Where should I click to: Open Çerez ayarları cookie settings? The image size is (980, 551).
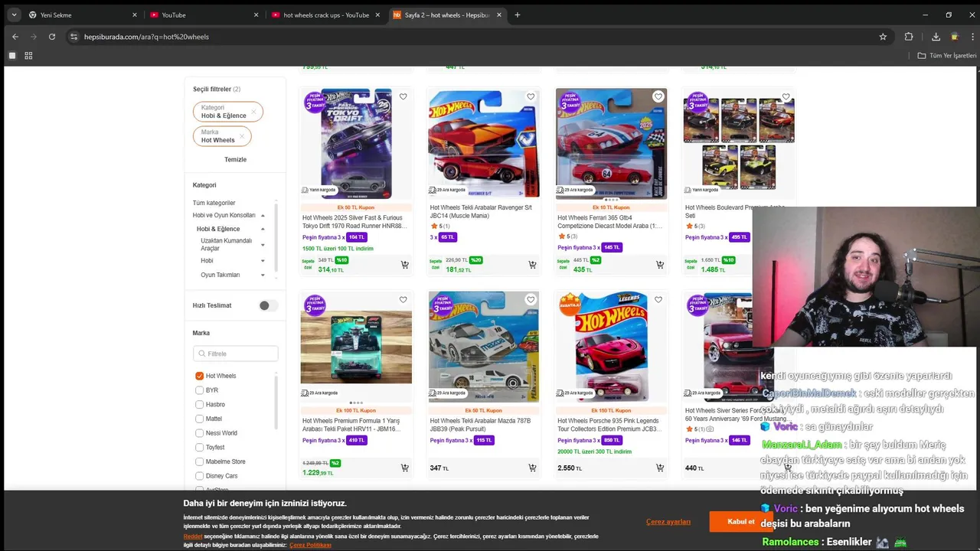click(x=668, y=522)
